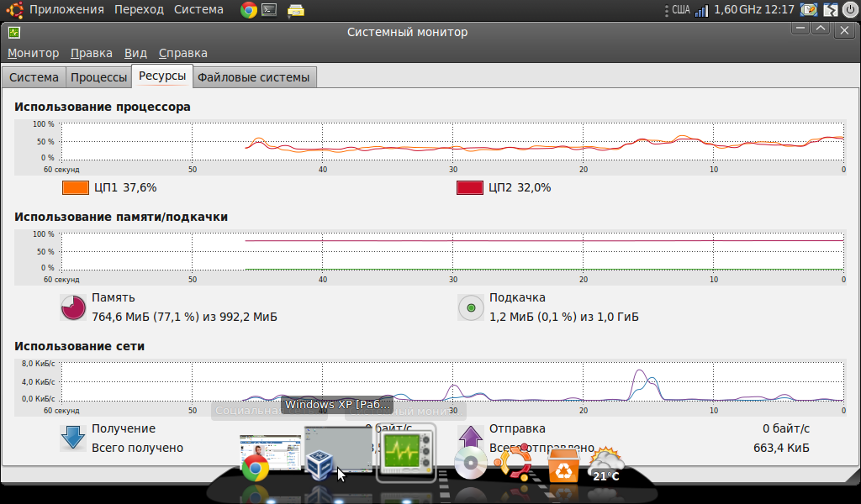
Task: Click the Системный монитор window title
Action: point(408,33)
